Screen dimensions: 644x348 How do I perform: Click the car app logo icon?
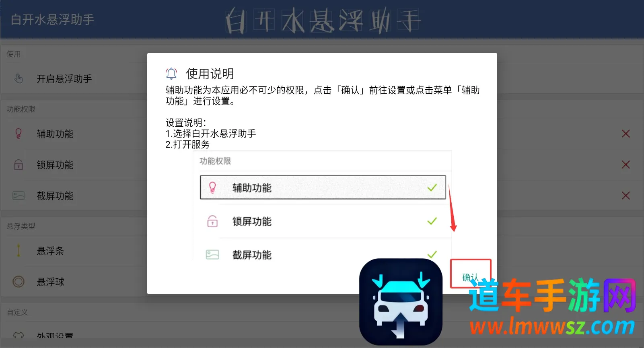point(401,302)
